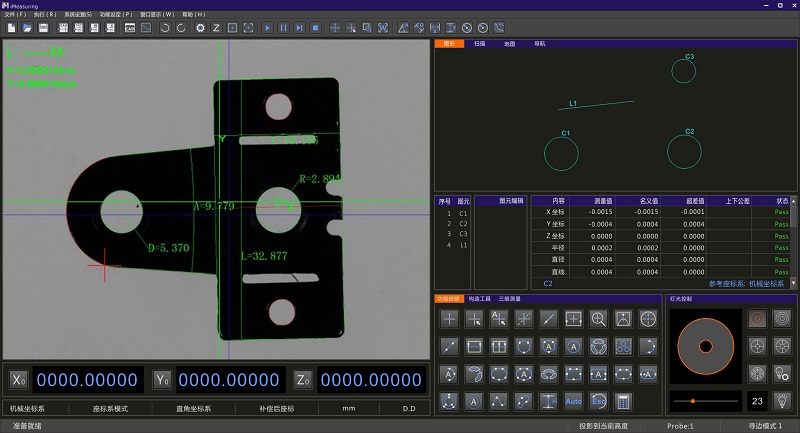800x433 pixels.
Task: Click the Z axis toolbar icon
Action: coord(216,28)
